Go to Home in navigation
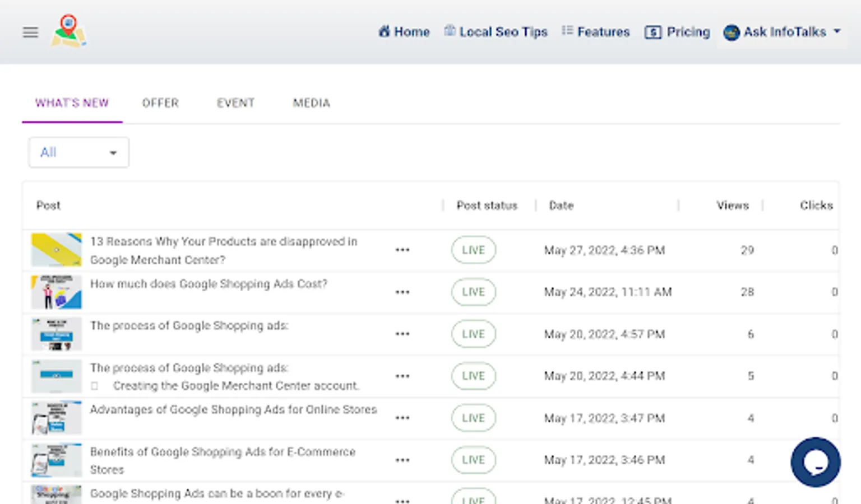This screenshot has width=861, height=504. (x=404, y=32)
